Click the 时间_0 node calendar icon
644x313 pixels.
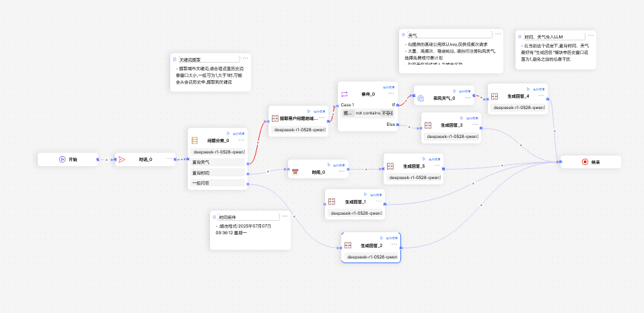[x=295, y=173]
